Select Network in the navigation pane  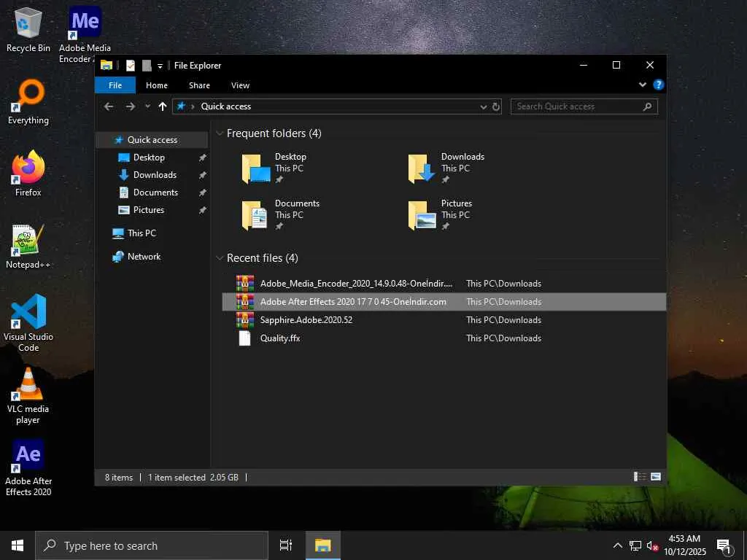[144, 256]
